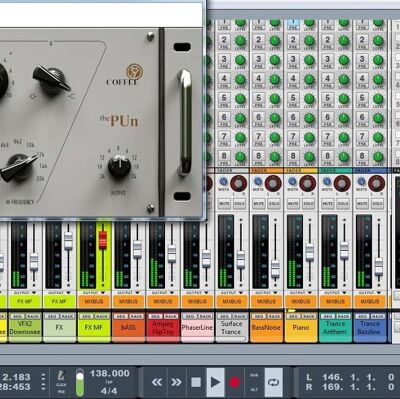This screenshot has width=400, height=399.
Task: Solo the Surface Trance channel
Action: coord(240,203)
